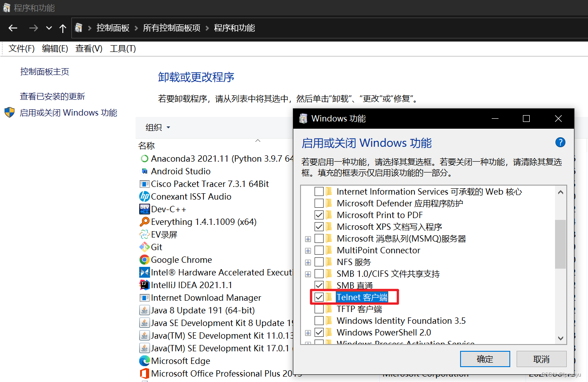Click the Java SE Development Kit 8 icon
Image resolution: width=588 pixels, height=382 pixels.
(144, 323)
